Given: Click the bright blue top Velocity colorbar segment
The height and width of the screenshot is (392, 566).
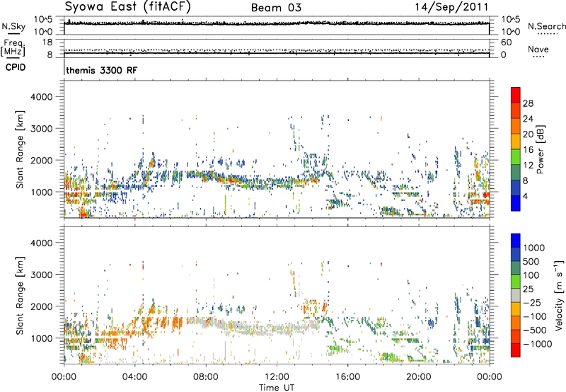Looking at the screenshot, I should tap(516, 241).
